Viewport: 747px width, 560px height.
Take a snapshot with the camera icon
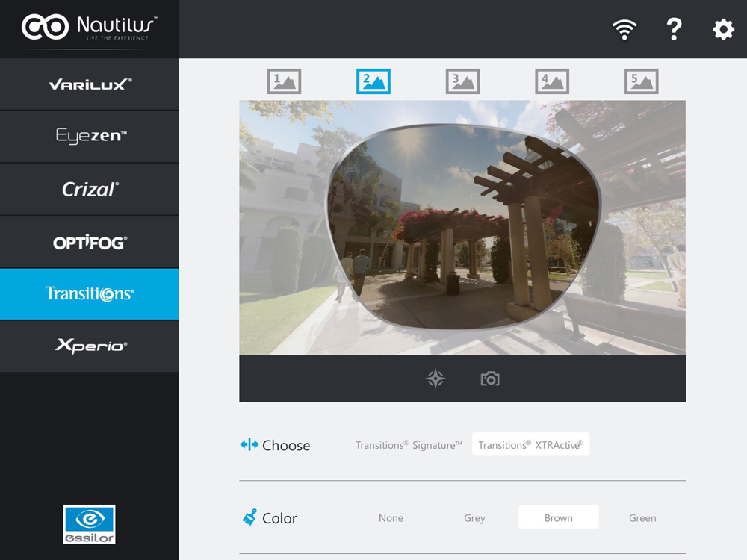[490, 379]
